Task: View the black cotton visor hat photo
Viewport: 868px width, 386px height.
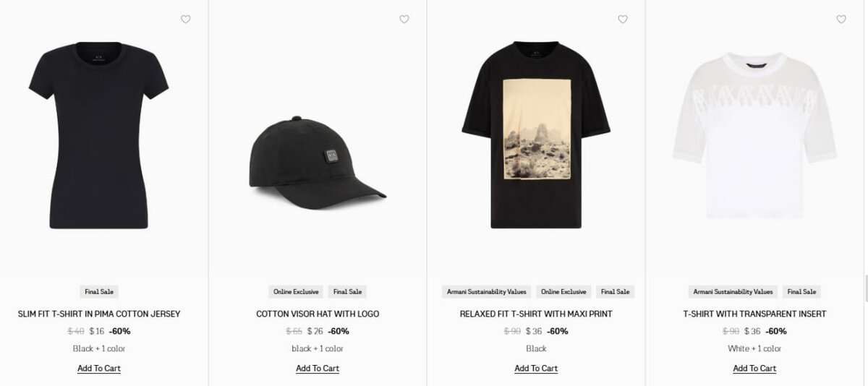Action: click(x=318, y=163)
